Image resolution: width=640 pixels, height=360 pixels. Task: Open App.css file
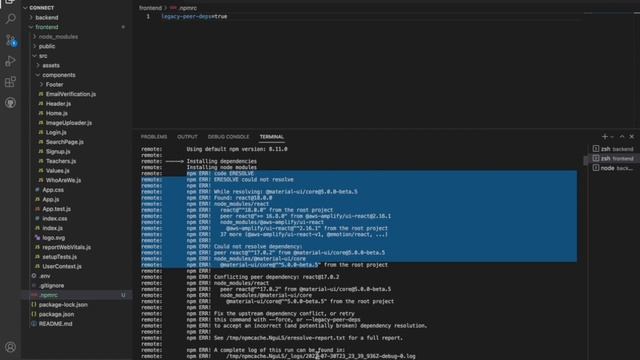53,190
